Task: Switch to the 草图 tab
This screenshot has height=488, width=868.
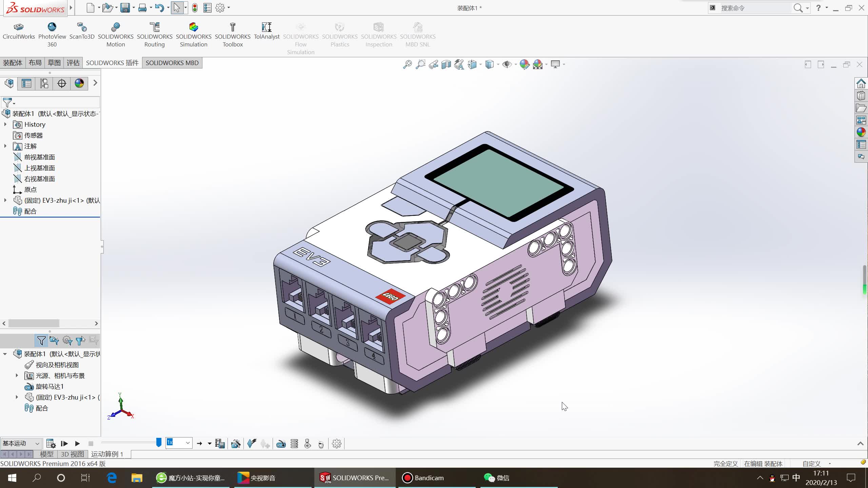Action: [54, 63]
